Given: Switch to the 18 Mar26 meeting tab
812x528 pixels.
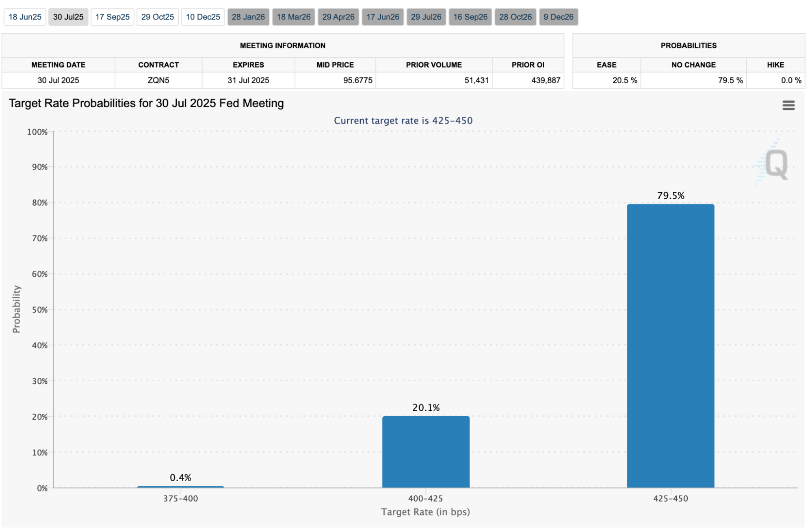Looking at the screenshot, I should coord(294,17).
